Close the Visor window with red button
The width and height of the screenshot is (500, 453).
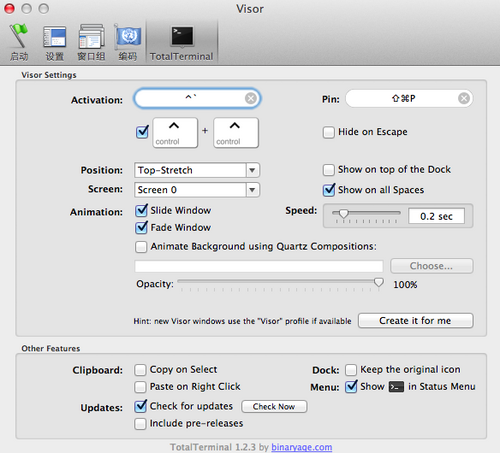click(x=9, y=8)
